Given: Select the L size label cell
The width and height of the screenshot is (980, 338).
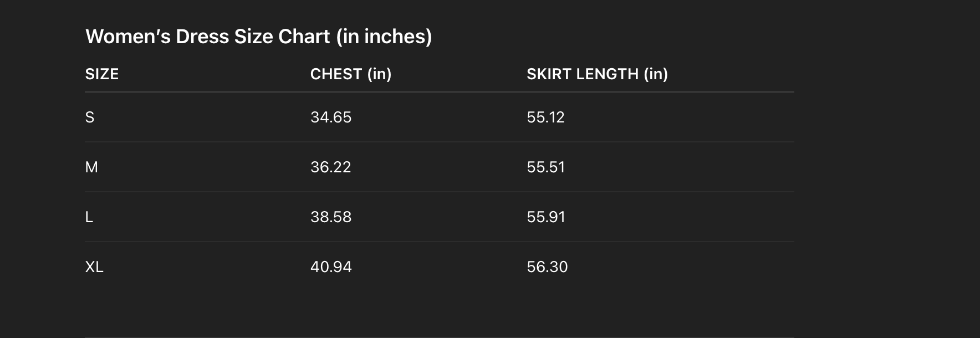Looking at the screenshot, I should click(89, 217).
